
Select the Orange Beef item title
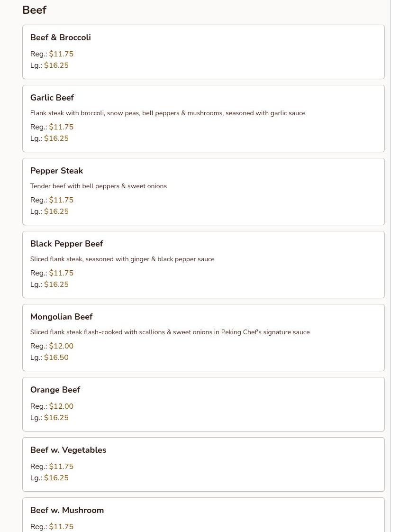click(x=55, y=390)
